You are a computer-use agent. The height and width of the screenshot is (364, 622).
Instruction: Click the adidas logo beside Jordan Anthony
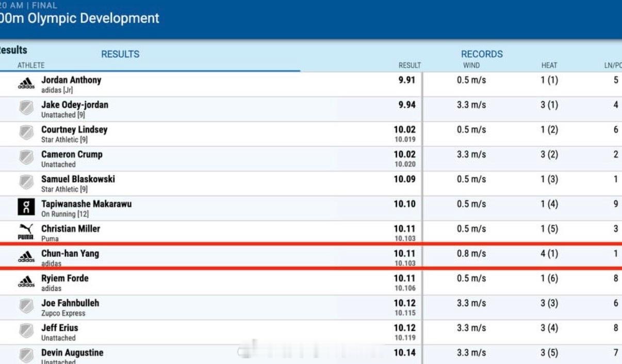(26, 84)
